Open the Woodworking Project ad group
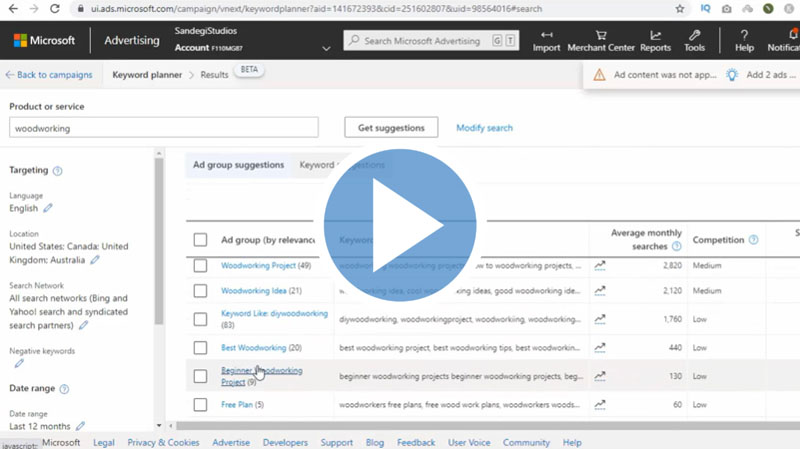800x449 pixels. click(258, 265)
